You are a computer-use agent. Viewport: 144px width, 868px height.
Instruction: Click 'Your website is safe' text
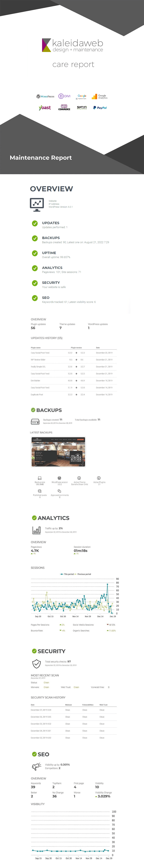coord(54,287)
